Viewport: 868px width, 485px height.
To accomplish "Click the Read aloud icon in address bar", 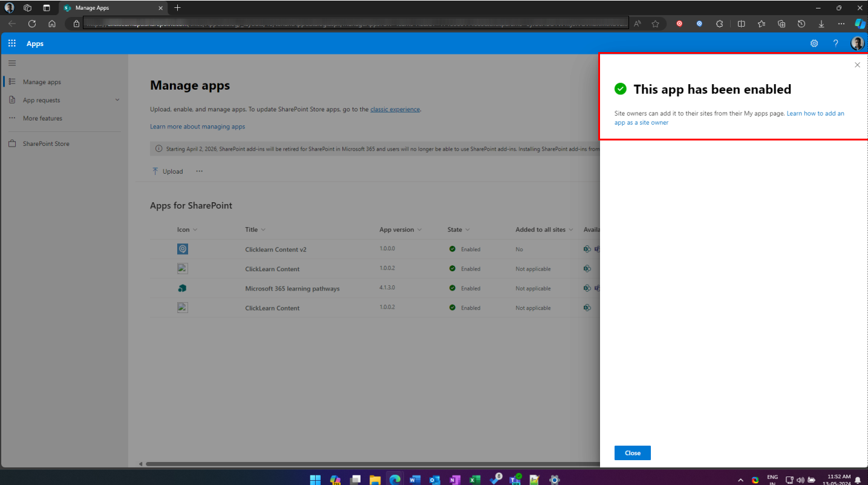I will click(638, 24).
